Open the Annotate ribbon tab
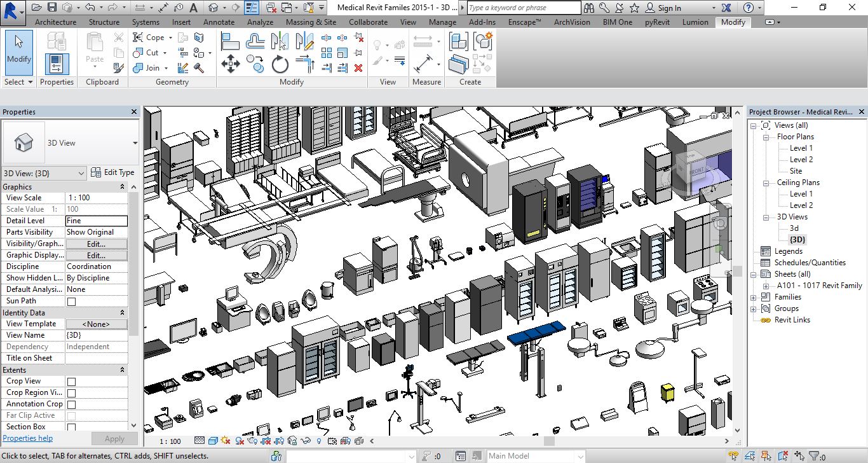Image resolution: width=868 pixels, height=463 pixels. (217, 22)
